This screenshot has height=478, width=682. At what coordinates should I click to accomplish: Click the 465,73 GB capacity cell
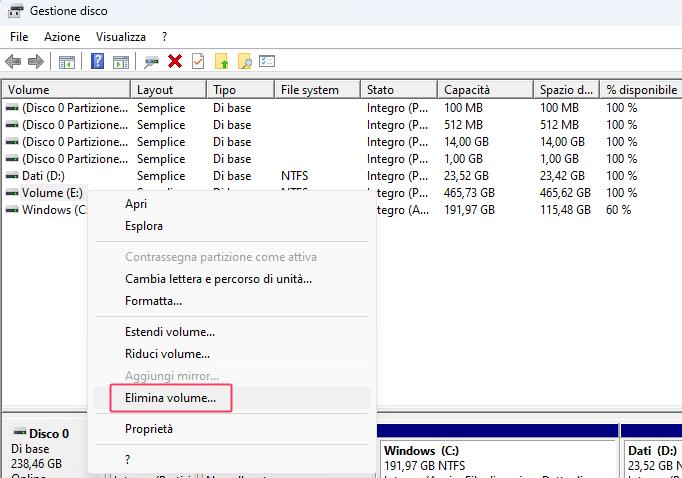point(469,193)
